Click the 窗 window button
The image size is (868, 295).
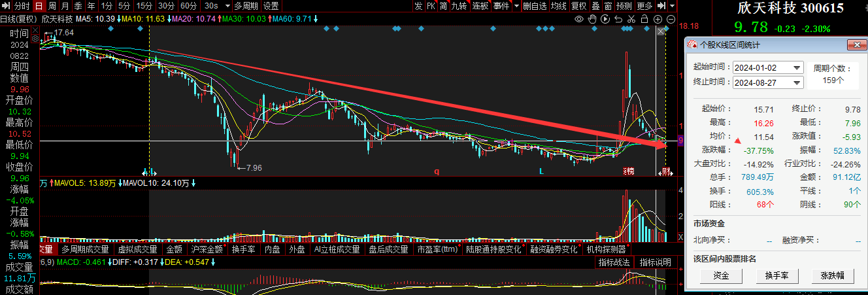[x=608, y=6]
